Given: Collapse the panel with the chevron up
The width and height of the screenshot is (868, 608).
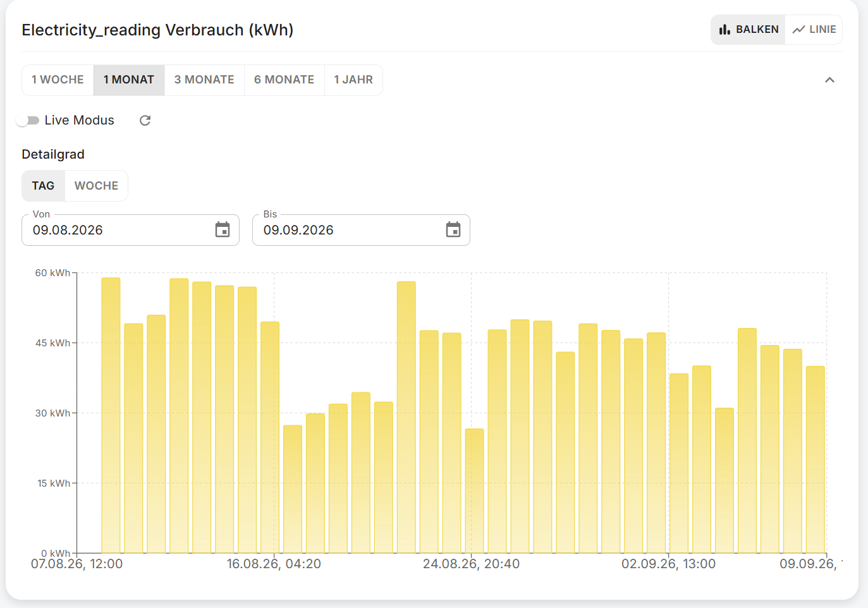Looking at the screenshot, I should (829, 80).
